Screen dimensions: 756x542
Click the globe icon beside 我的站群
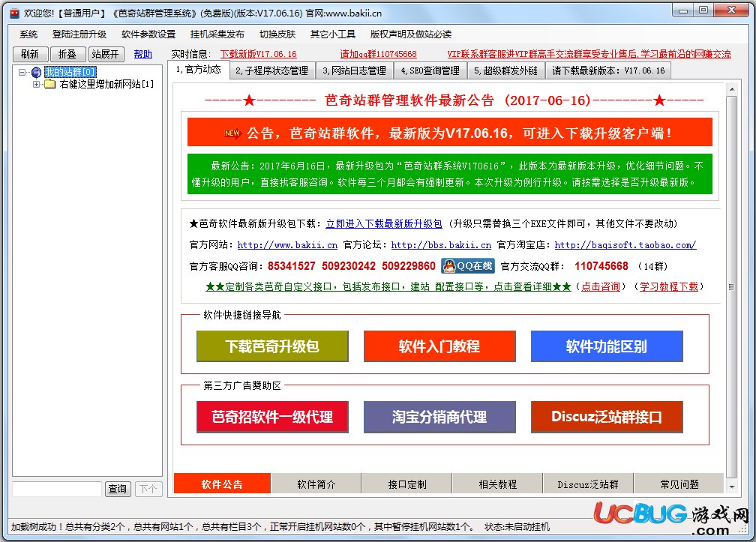[x=36, y=72]
